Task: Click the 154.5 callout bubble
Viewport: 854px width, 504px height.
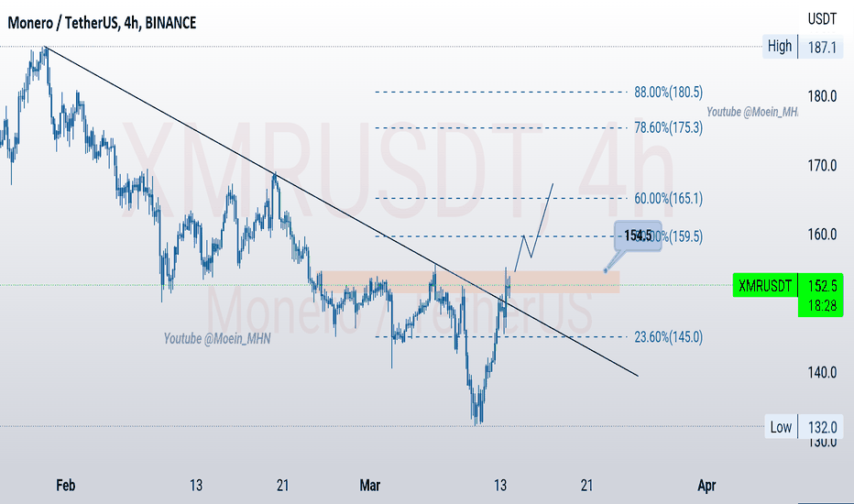Action: (638, 236)
